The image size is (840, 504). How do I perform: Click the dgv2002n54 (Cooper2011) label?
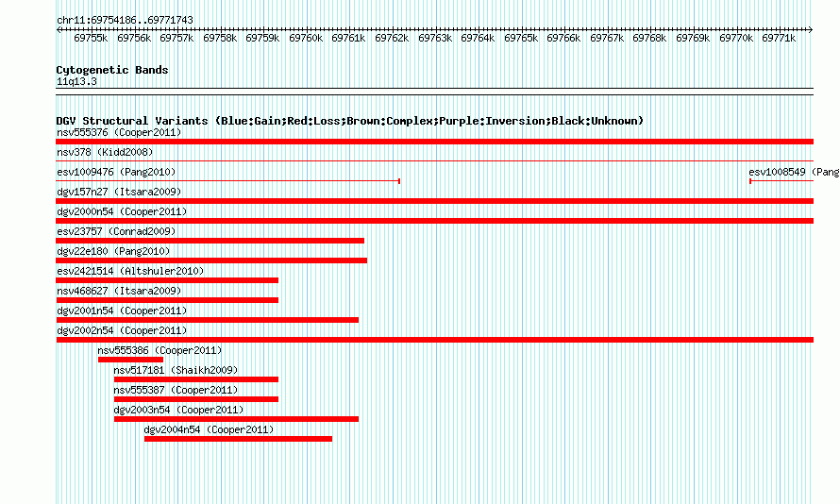click(x=122, y=330)
